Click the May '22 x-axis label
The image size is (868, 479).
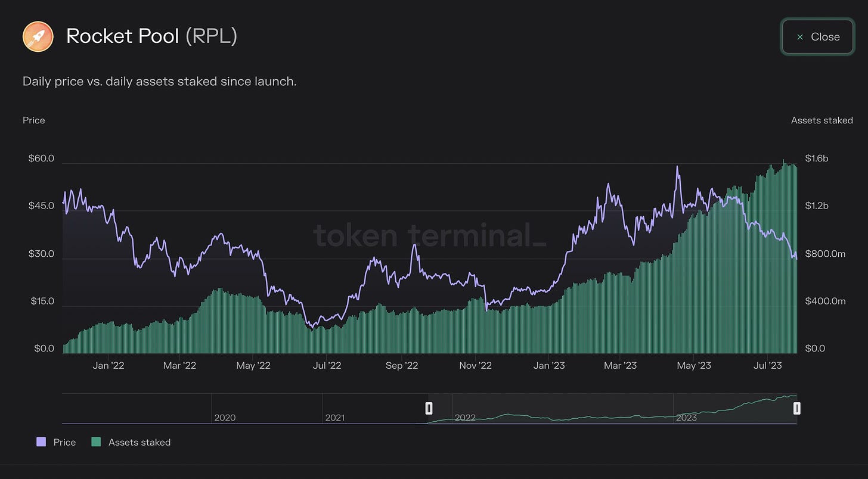tap(253, 365)
